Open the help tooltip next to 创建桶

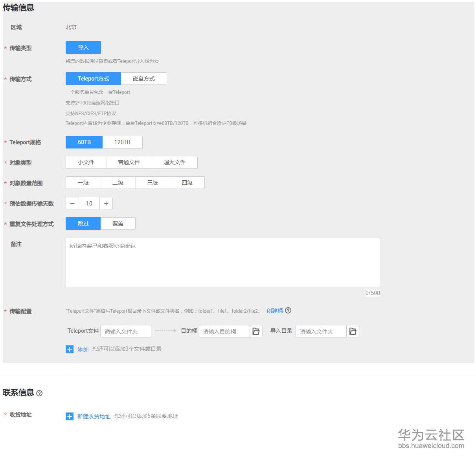[288, 310]
